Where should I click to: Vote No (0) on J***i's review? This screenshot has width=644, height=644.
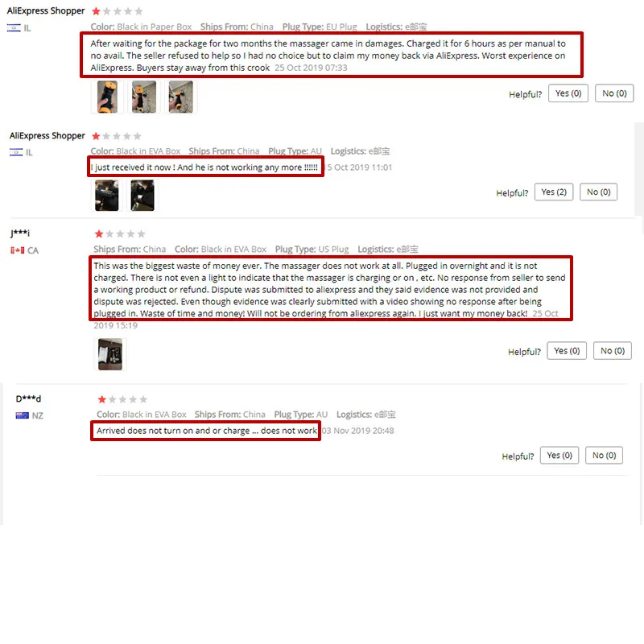[613, 351]
